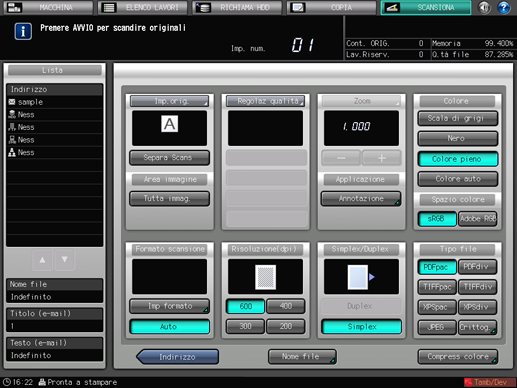Select the sample address entry

54,102
